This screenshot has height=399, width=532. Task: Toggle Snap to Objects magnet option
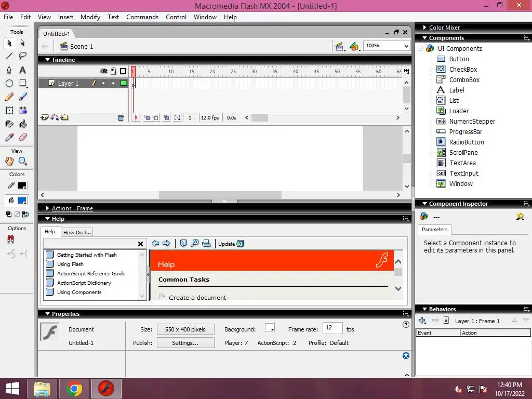[10, 240]
